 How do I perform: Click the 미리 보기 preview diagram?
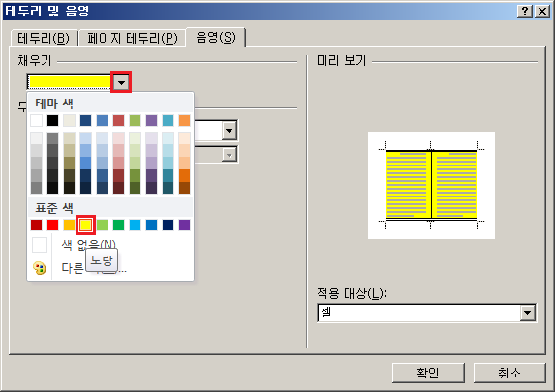coord(431,185)
